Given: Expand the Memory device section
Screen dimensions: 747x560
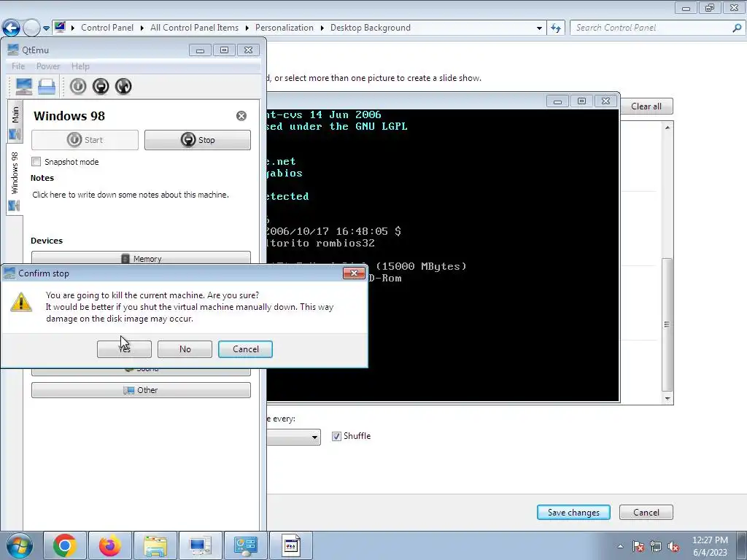Looking at the screenshot, I should coord(141,258).
